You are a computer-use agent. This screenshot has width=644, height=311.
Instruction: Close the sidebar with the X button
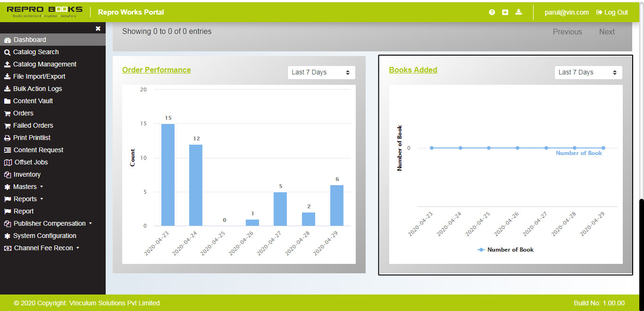pos(98,28)
